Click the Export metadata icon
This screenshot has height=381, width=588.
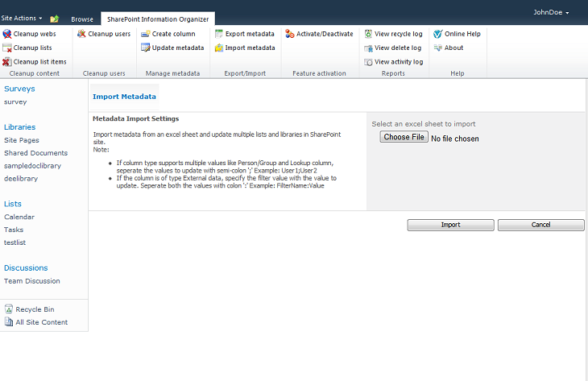[x=219, y=34]
